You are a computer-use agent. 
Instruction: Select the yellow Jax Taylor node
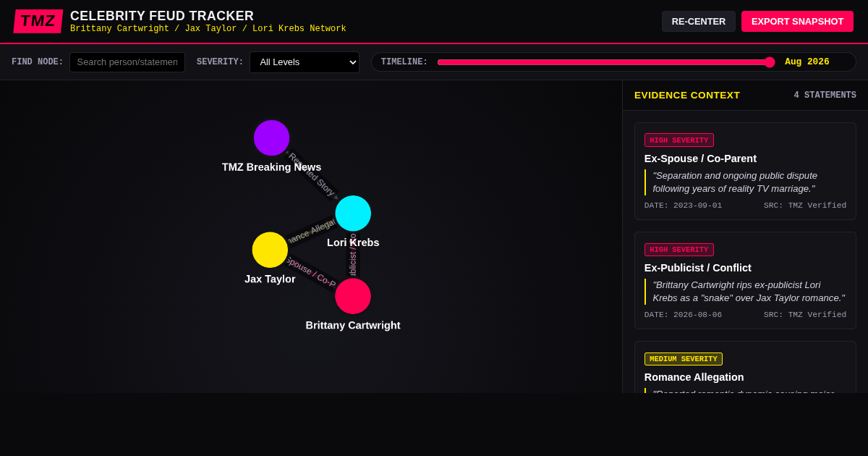[270, 250]
